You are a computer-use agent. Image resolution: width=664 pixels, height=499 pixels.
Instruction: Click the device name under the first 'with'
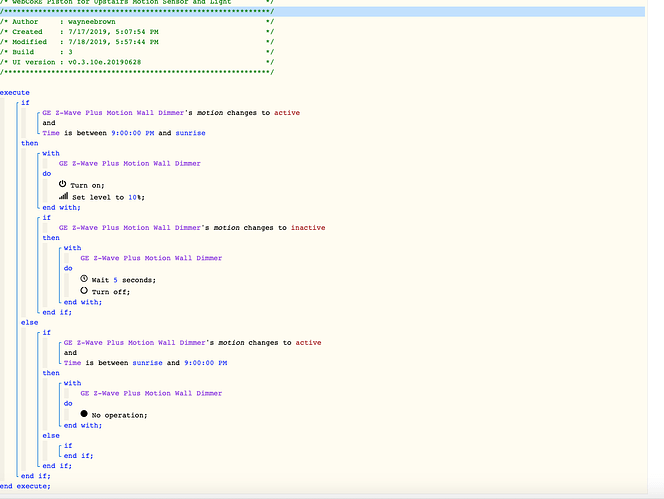tap(130, 164)
